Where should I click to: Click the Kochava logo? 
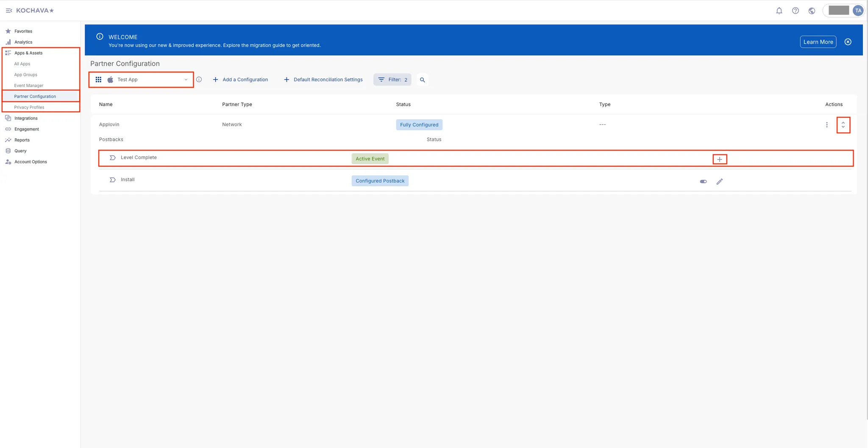35,11
